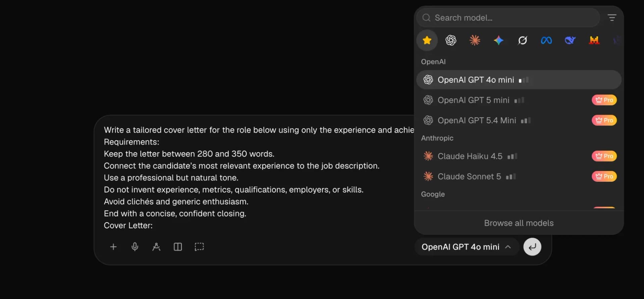Click the line 'Use a professional but natural tone.'

point(171,178)
